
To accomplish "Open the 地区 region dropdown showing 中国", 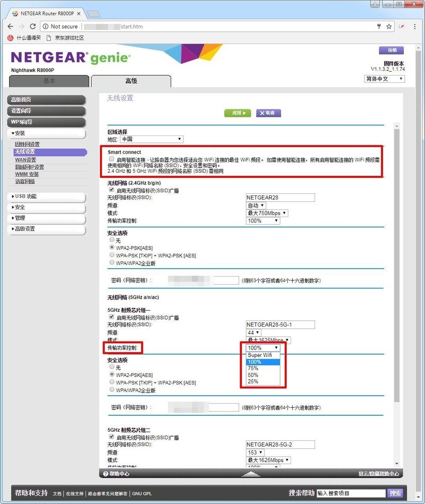I will (x=152, y=139).
